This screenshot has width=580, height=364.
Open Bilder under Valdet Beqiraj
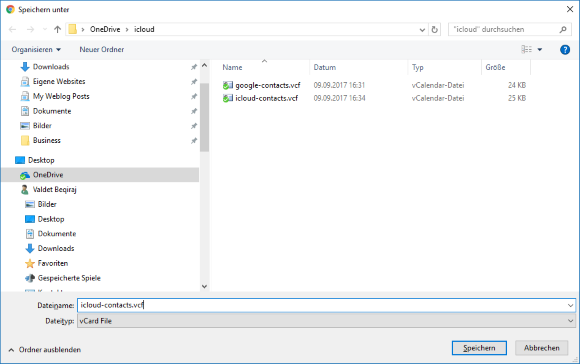(x=47, y=204)
